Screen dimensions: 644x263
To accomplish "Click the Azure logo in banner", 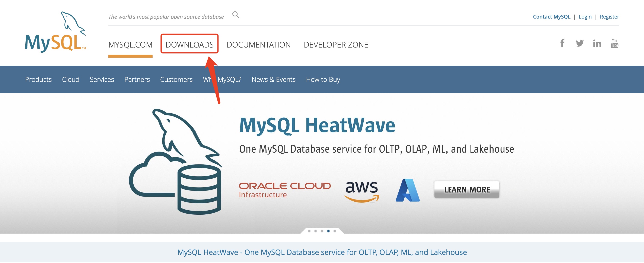I will pyautogui.click(x=408, y=190).
